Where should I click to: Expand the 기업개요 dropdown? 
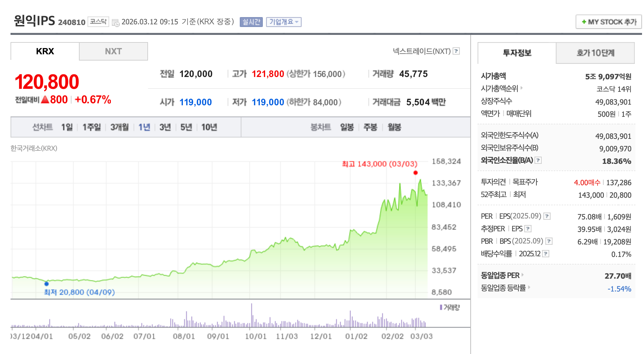pyautogui.click(x=284, y=22)
